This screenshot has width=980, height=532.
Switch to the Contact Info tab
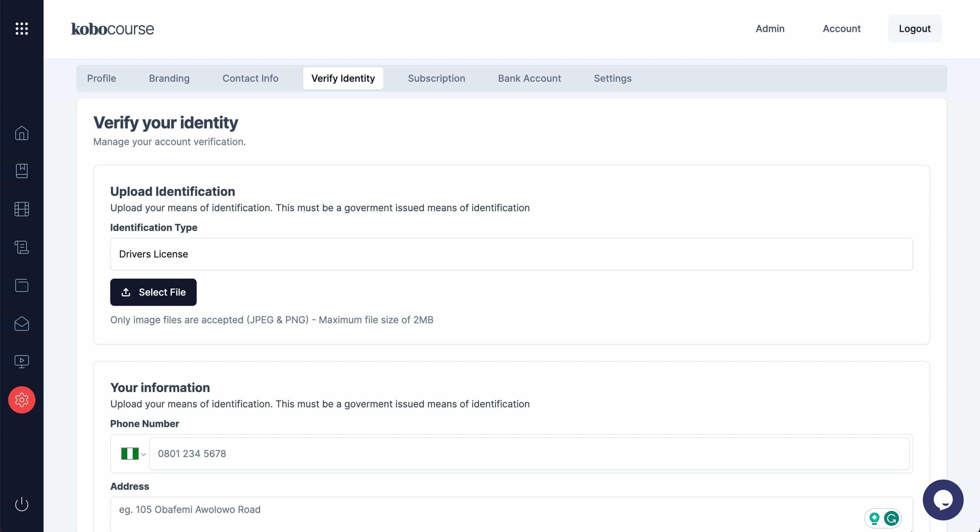pyautogui.click(x=250, y=78)
